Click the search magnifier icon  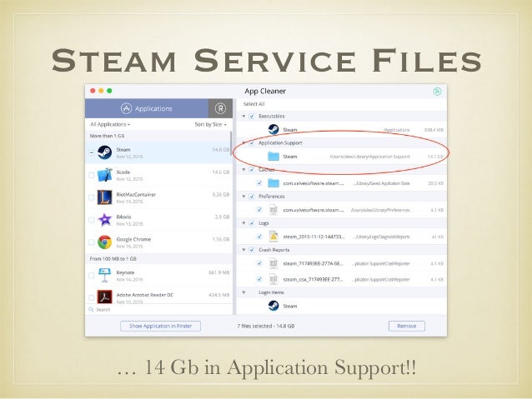[x=91, y=310]
